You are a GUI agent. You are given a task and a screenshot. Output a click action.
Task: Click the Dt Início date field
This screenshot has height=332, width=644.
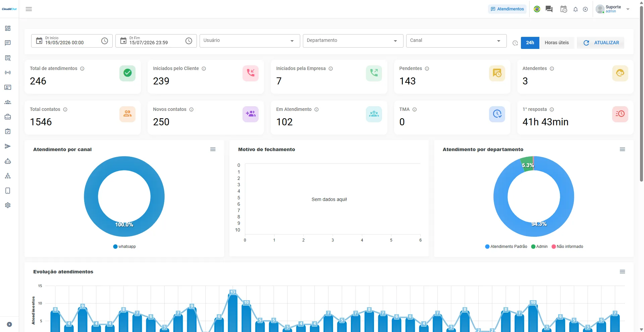72,41
